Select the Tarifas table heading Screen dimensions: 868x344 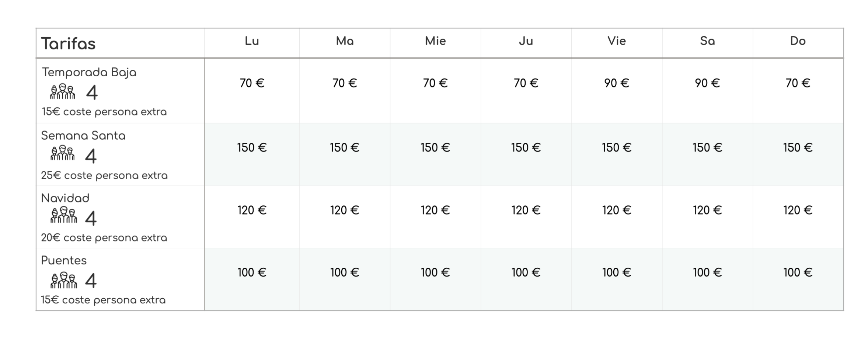point(68,44)
